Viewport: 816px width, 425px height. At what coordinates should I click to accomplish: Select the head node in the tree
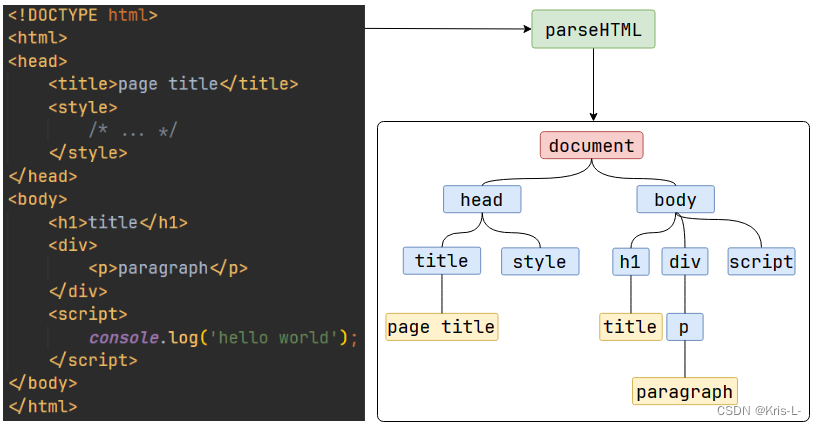tap(481, 200)
